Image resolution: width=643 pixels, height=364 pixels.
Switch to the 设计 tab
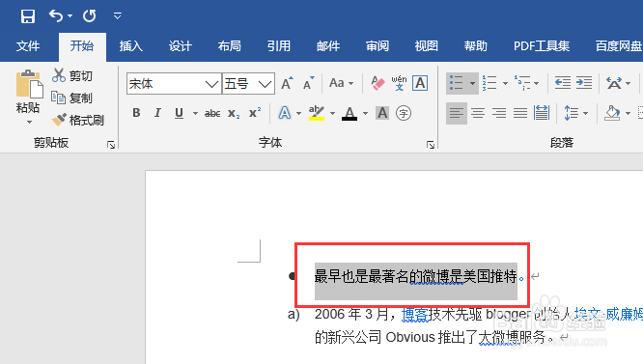coord(180,46)
